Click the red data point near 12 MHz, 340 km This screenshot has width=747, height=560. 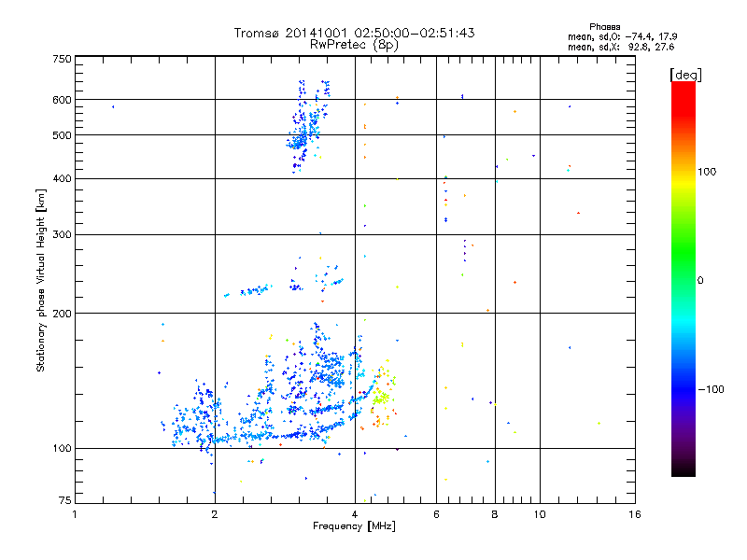coord(578,213)
